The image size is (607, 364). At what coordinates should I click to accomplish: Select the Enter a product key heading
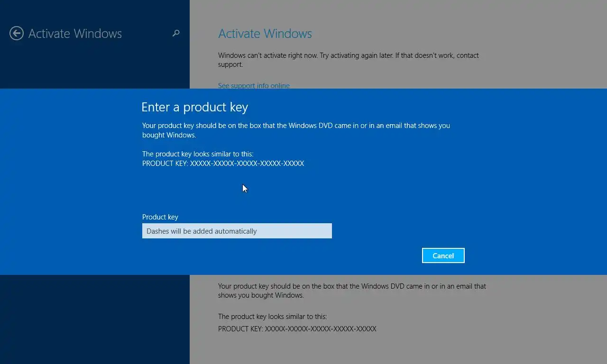pyautogui.click(x=194, y=107)
